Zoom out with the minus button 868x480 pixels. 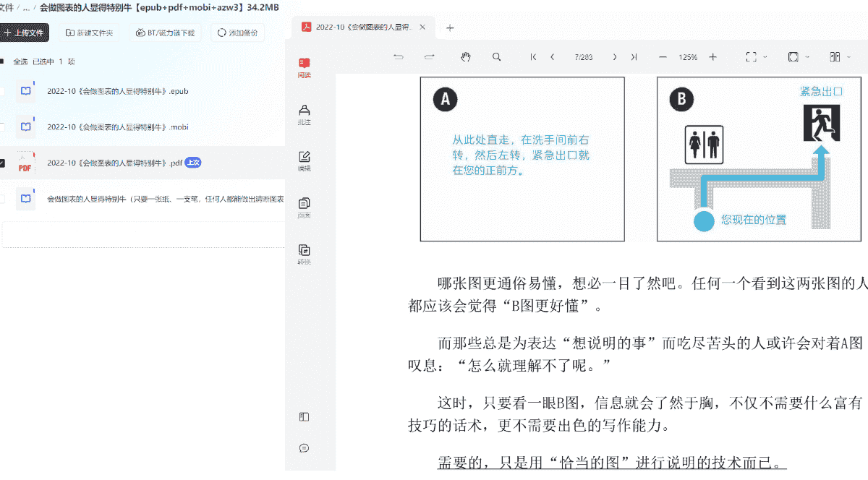pos(663,57)
